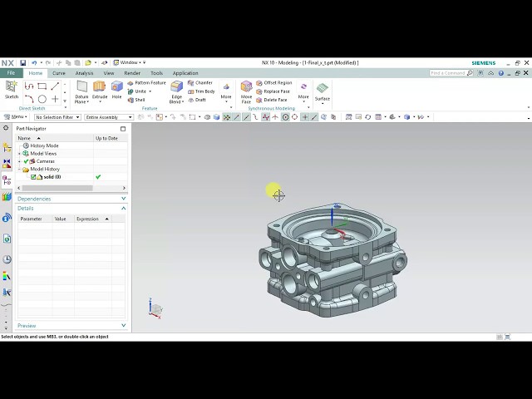Expand the Model Views tree node

click(x=19, y=154)
